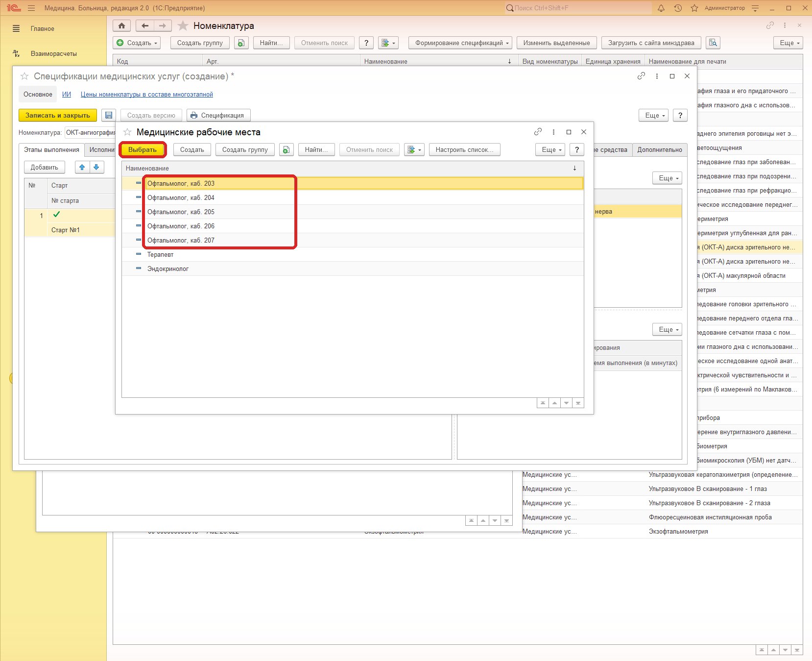Open the Взаиморасчеты section

[x=54, y=53]
